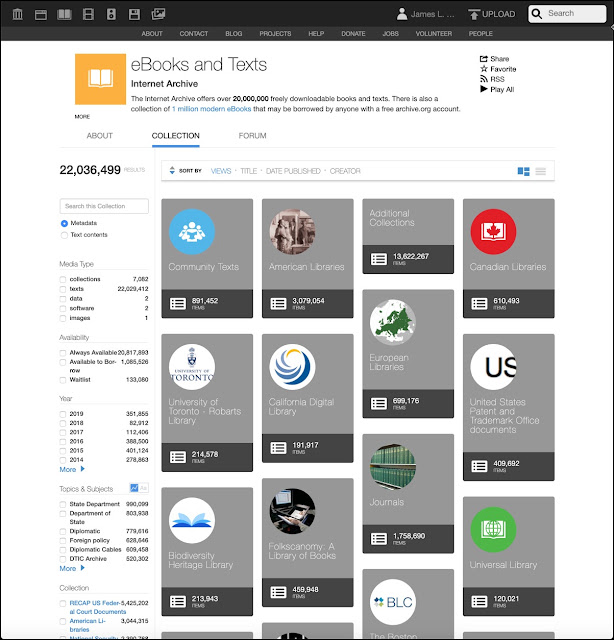Check the texts media type box
Screen dimensions: 614x640
(63, 289)
